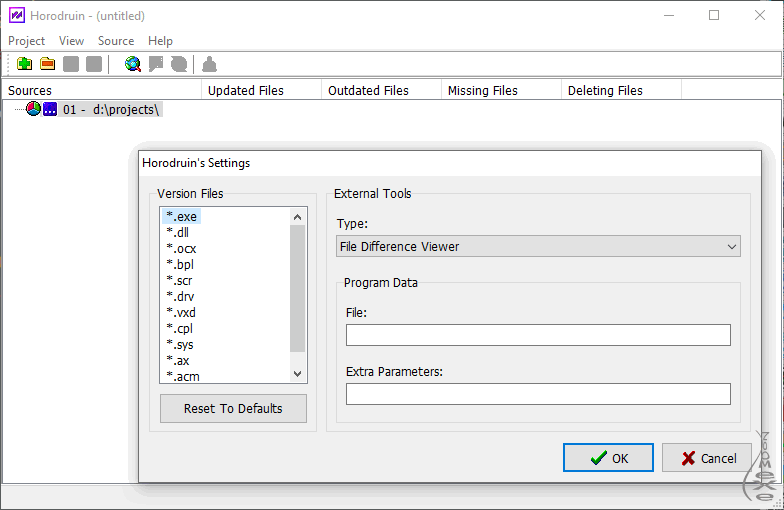Click the new project icon with green plus
784x510 pixels.
pos(25,64)
